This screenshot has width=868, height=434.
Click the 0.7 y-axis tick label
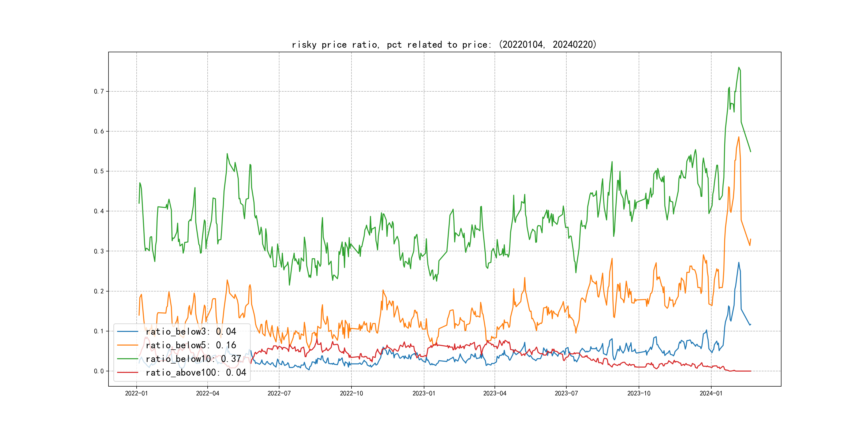point(99,91)
